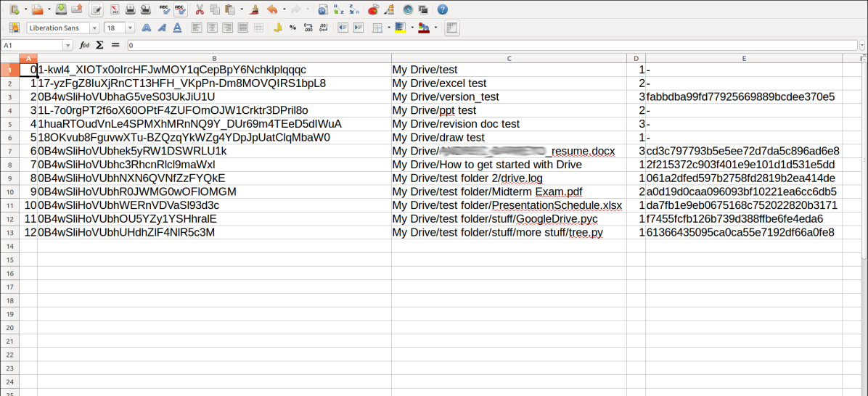Open the Name Box A1 dropdown arrow
Image resolution: width=868 pixels, height=396 pixels.
click(x=68, y=46)
